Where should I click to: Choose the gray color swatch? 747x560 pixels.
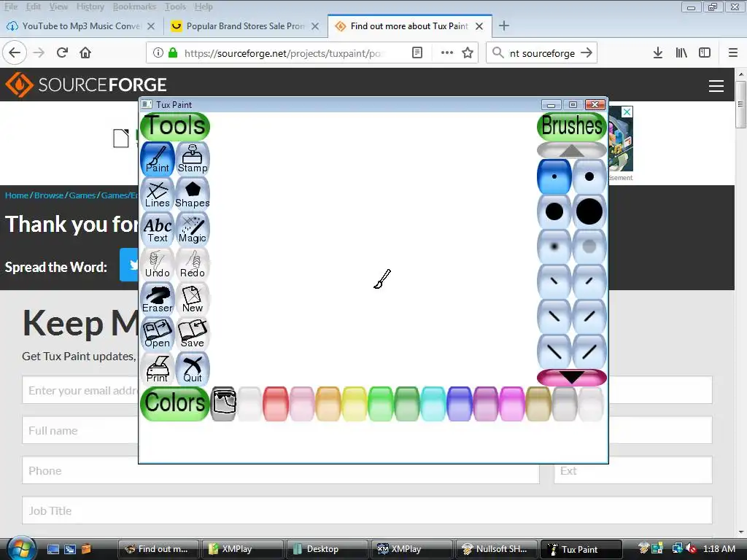565,404
